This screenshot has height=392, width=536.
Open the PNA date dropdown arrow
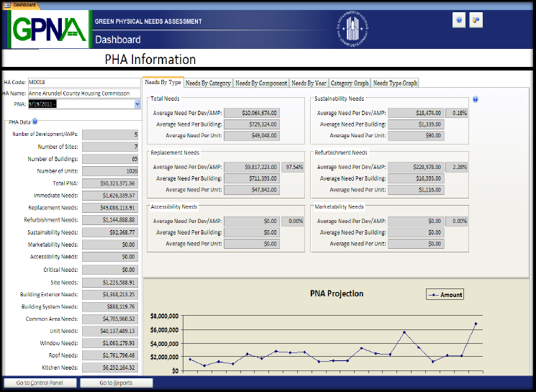click(x=137, y=104)
